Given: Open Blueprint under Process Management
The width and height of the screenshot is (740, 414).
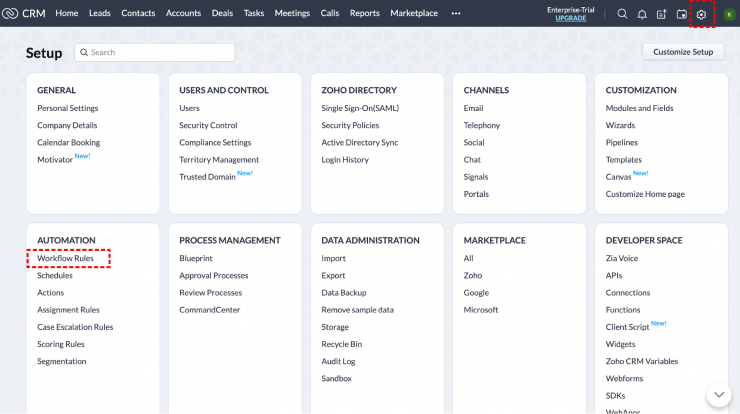Looking at the screenshot, I should click(196, 258).
